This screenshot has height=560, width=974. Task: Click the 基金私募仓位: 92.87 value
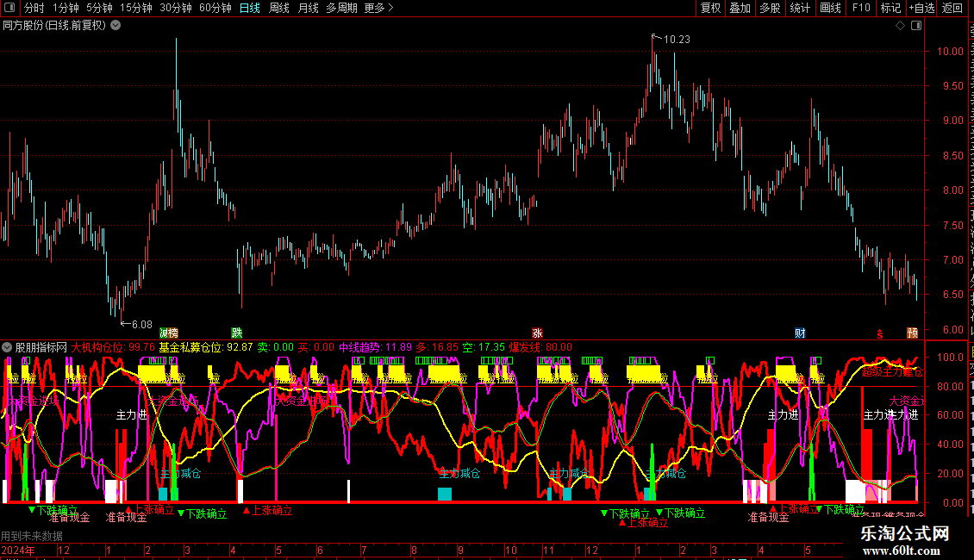(x=206, y=347)
